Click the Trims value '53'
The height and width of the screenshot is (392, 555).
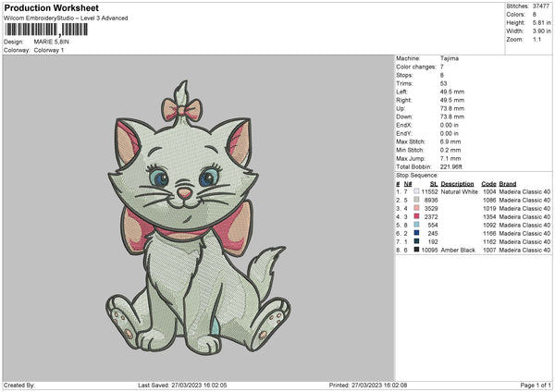tap(443, 83)
